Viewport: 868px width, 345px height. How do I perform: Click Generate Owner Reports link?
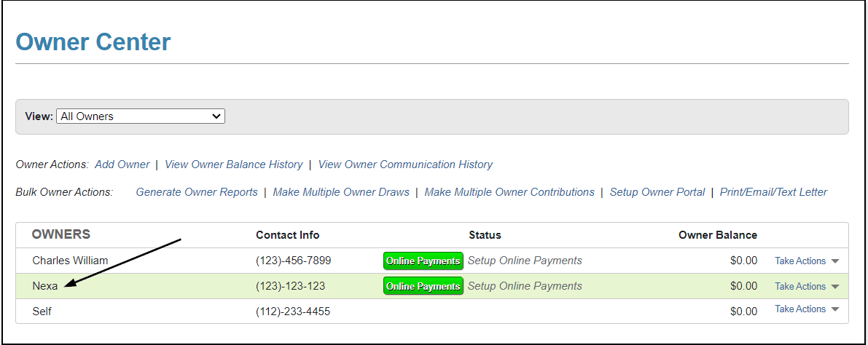point(197,192)
